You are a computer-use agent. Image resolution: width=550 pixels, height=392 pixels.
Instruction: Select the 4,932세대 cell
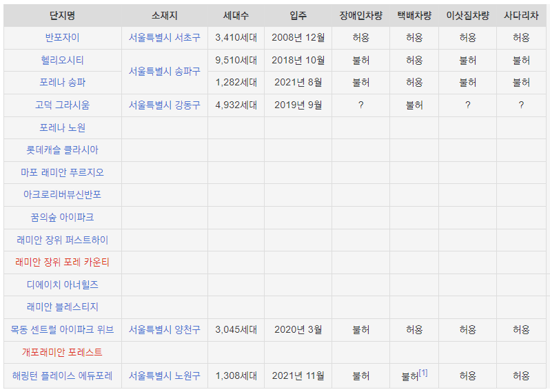click(x=236, y=105)
